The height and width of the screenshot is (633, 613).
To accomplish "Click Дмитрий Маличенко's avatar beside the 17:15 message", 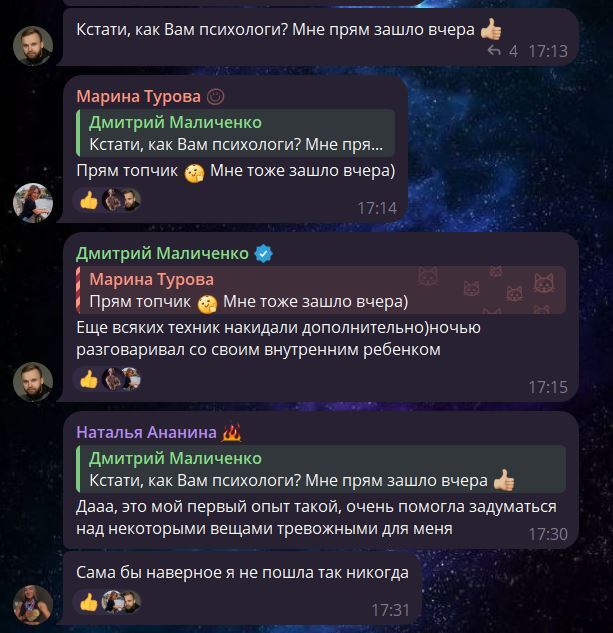I will (33, 382).
